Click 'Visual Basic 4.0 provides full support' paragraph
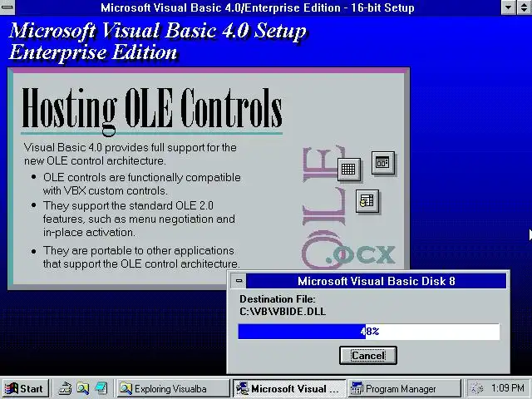The height and width of the screenshot is (399, 532). pos(131,154)
